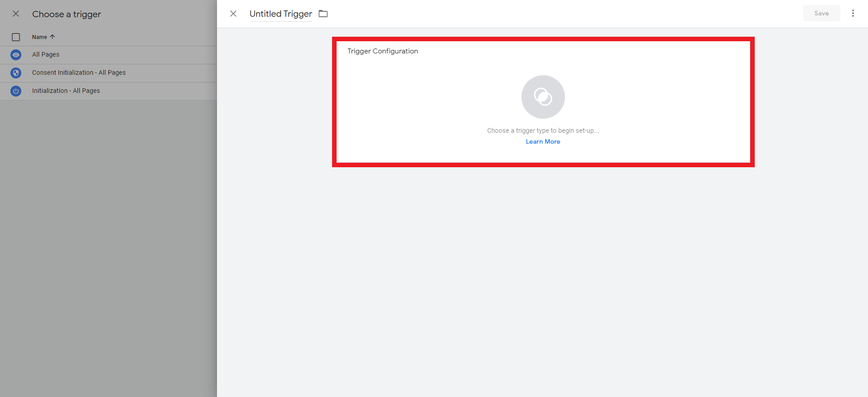The image size is (868, 397).
Task: Click the All Pages eye icon
Action: (16, 55)
